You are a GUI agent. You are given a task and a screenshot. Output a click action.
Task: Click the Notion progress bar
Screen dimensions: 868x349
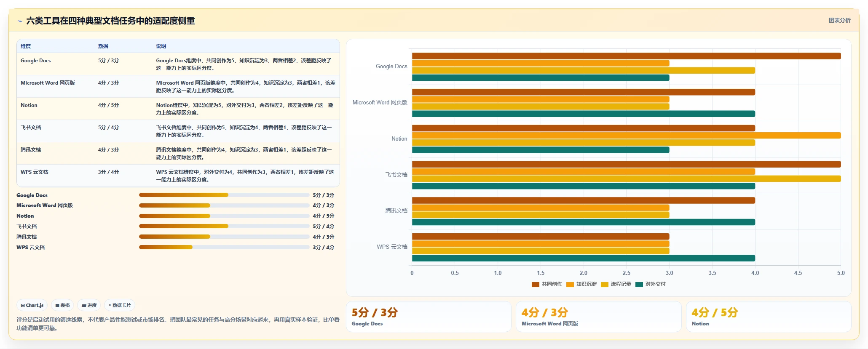(x=224, y=216)
